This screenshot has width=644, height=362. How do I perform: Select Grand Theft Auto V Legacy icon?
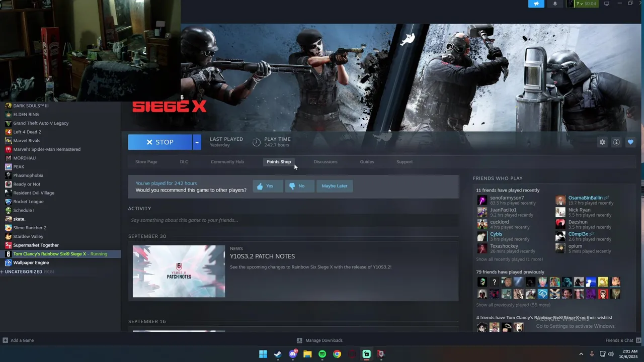[8, 123]
